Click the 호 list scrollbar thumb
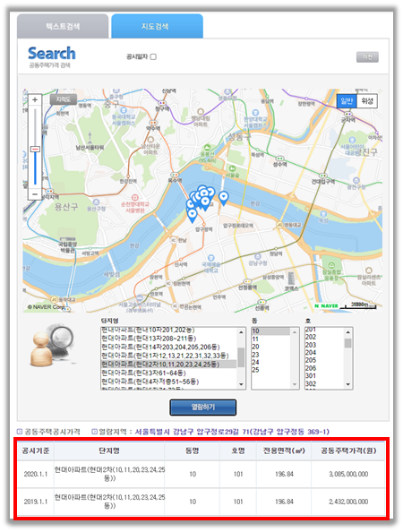This screenshot has width=403, height=532. click(x=347, y=343)
